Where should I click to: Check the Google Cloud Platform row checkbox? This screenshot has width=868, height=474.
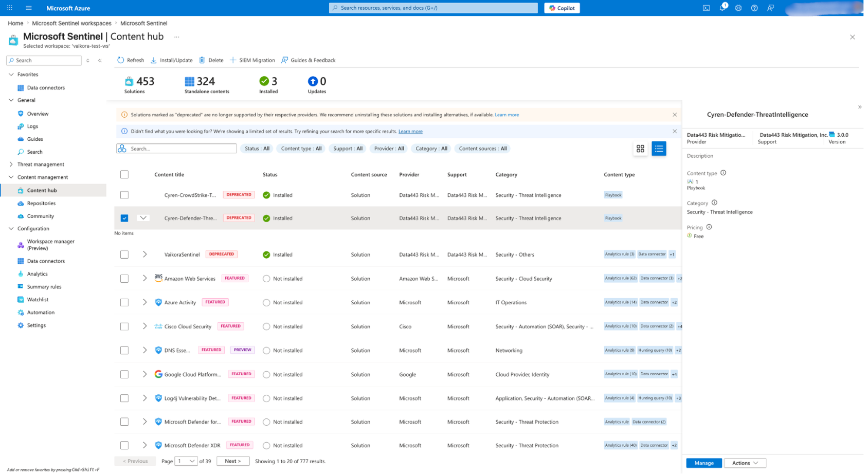124,374
